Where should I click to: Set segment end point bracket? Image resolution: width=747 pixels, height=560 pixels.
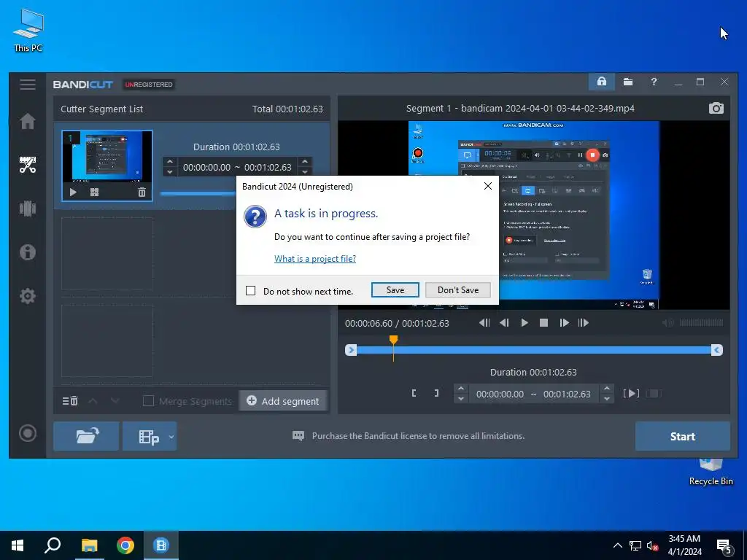tap(436, 393)
